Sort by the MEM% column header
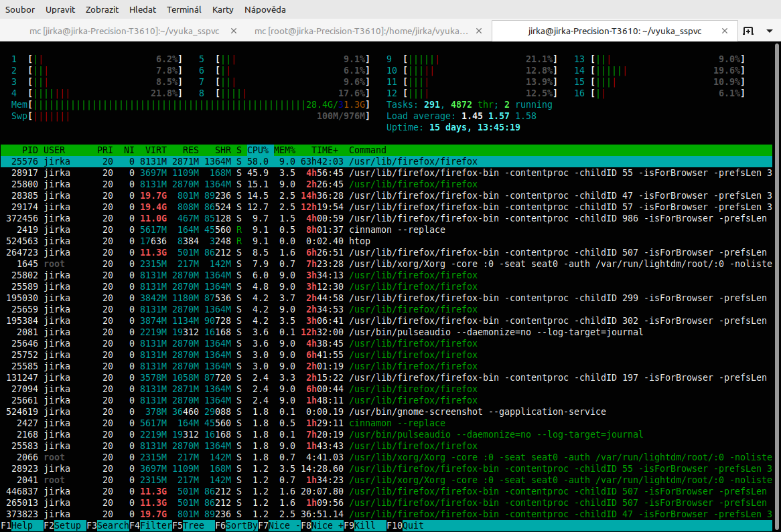 [x=285, y=150]
